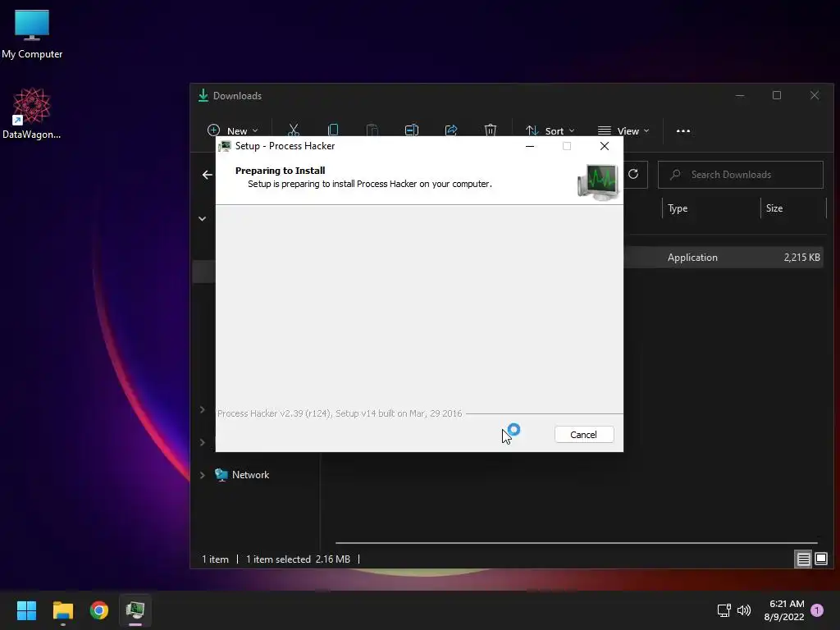Open the Sort dropdown menu
The height and width of the screenshot is (630, 840).
[x=550, y=130]
